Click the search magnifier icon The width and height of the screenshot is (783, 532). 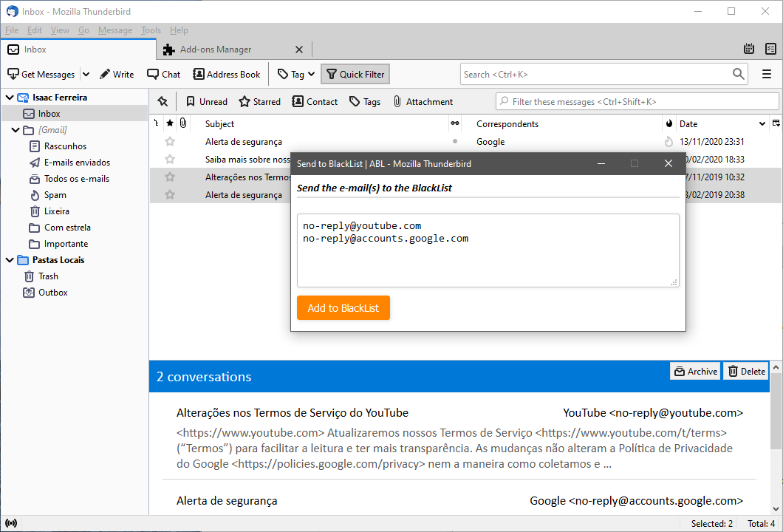click(x=738, y=75)
